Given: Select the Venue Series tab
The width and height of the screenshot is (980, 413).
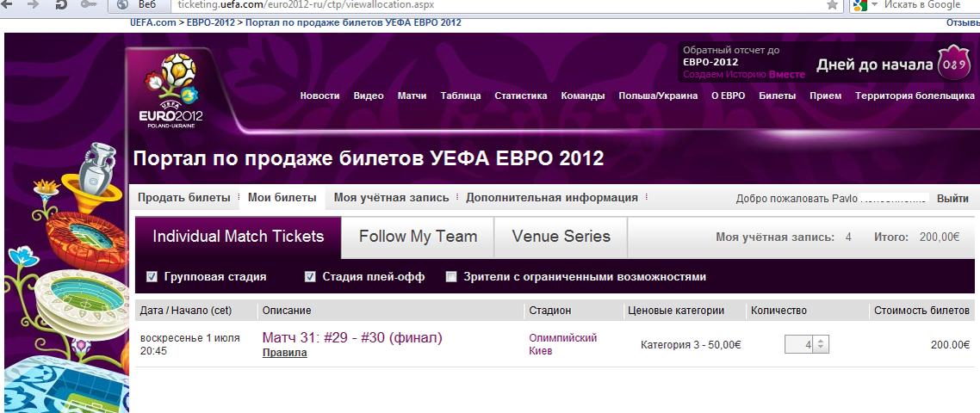Looking at the screenshot, I should (561, 237).
